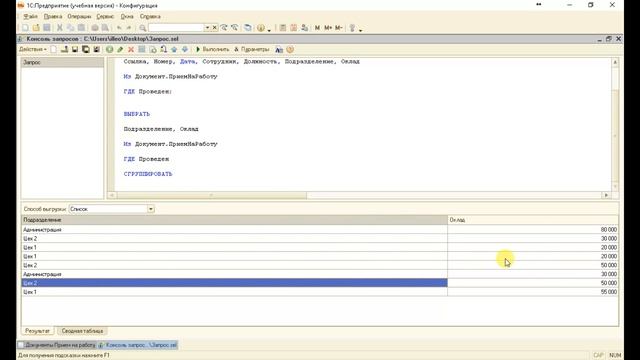Click the Help information icon in main toolbar
This screenshot has height=360, width=640.
(261, 28)
